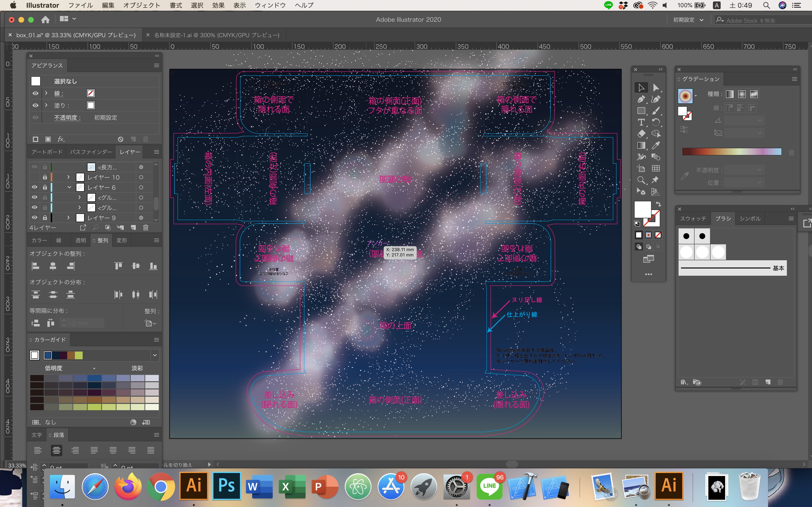Toggle visibility of レイヤー 9

point(35,218)
